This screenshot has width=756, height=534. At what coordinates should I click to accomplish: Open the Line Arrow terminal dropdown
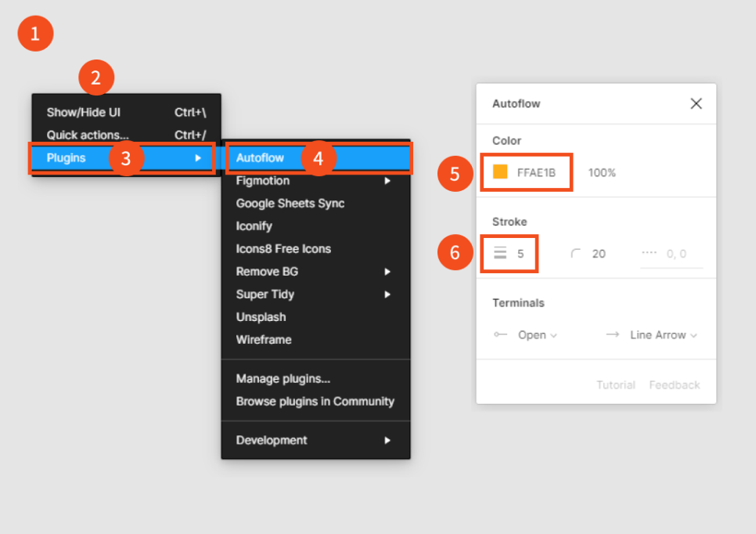point(664,335)
